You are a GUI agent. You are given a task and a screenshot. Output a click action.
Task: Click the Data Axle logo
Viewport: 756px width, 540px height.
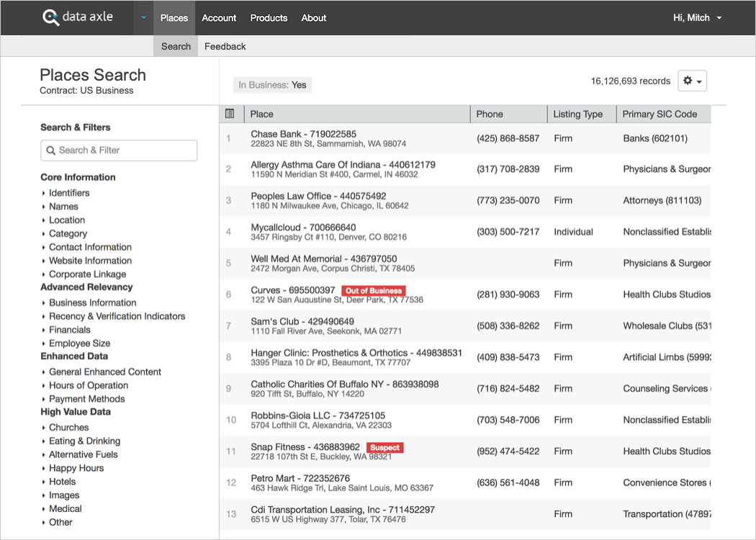tap(78, 17)
